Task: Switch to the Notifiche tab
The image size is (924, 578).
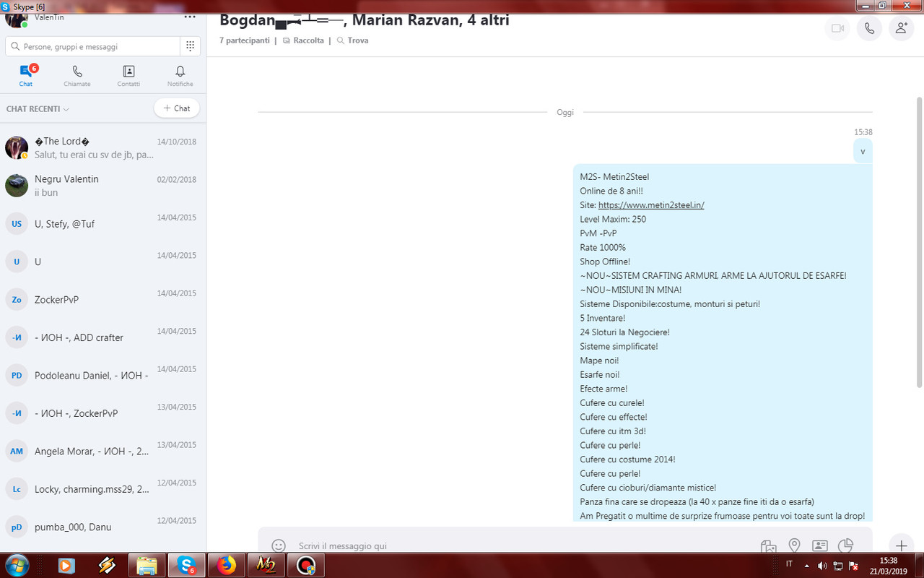Action: click(x=180, y=75)
